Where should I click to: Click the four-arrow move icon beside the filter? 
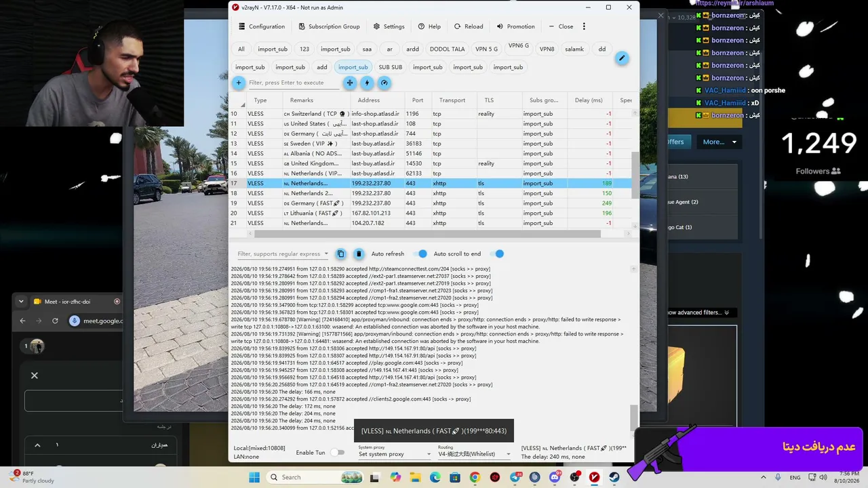tap(350, 83)
